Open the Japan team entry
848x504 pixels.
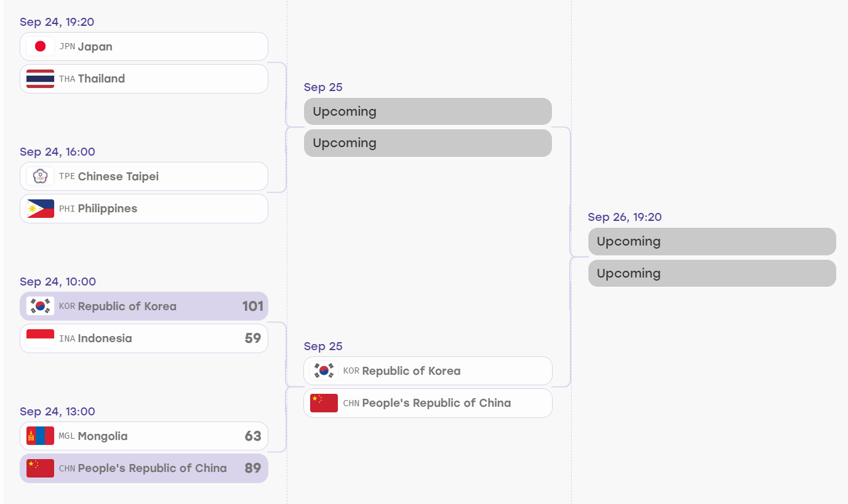(144, 47)
